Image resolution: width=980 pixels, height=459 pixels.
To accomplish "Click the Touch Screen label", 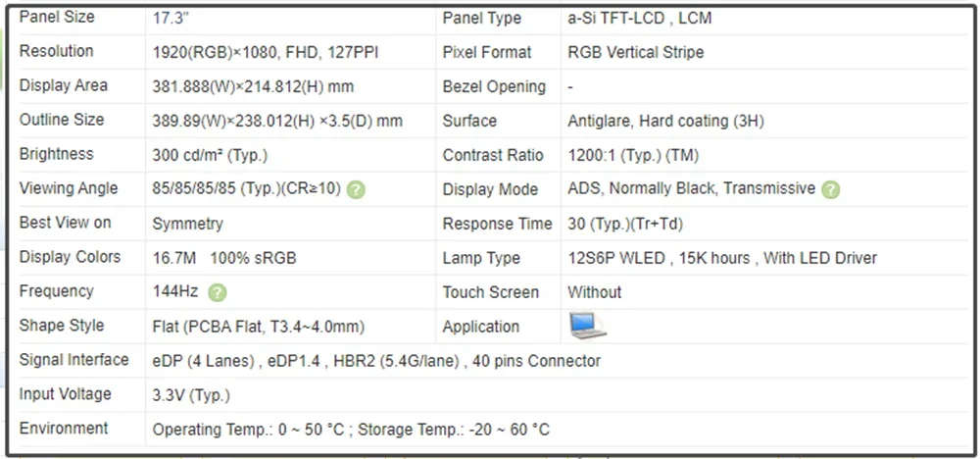I will (490, 292).
